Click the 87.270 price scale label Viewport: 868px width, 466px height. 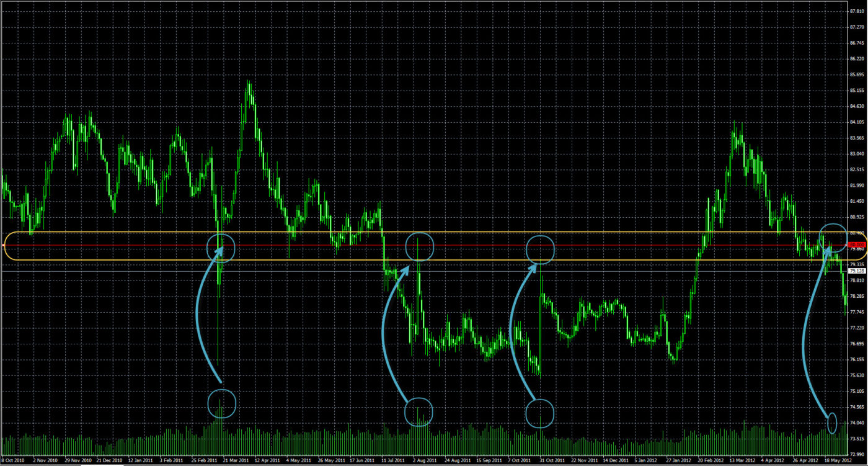tap(857, 27)
